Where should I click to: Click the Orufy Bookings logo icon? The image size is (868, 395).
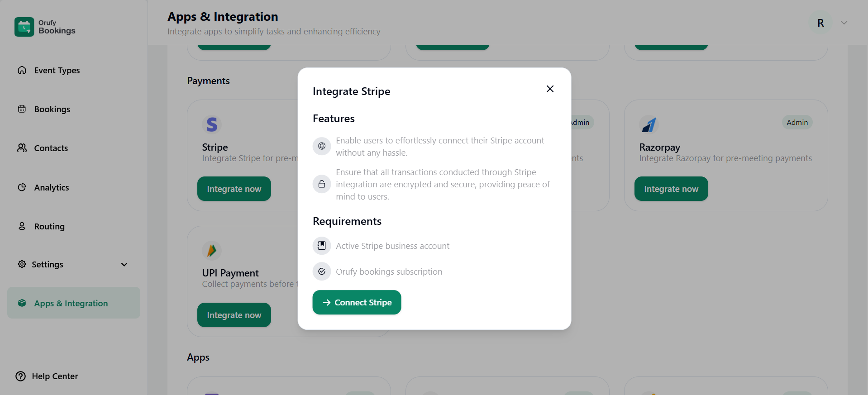tap(24, 27)
